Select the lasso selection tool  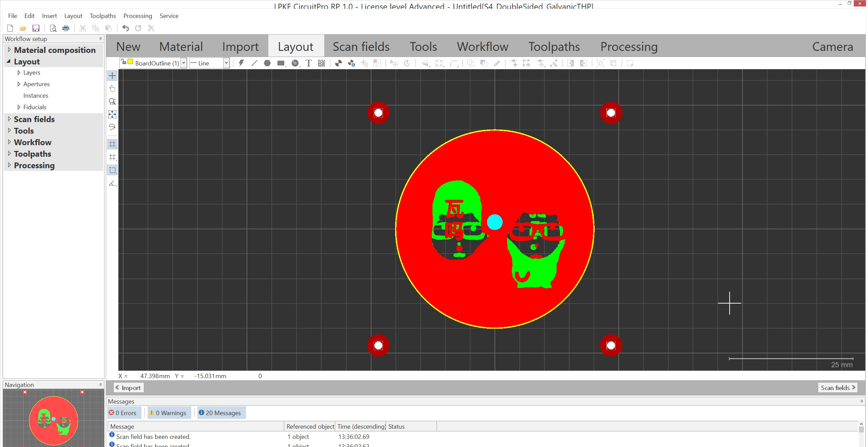[x=112, y=127]
